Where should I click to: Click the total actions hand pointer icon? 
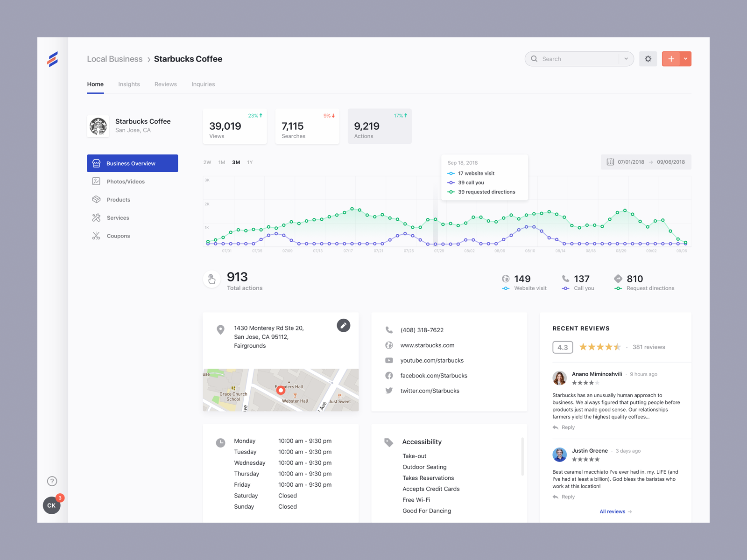point(212,280)
